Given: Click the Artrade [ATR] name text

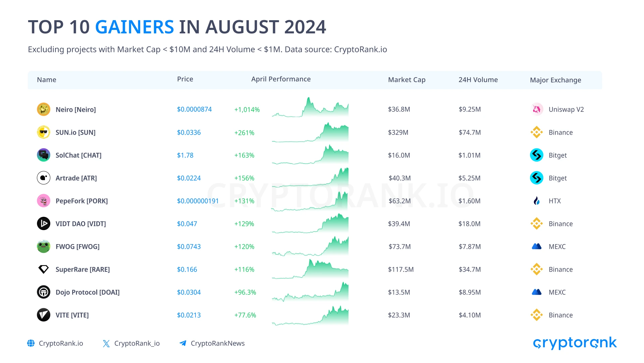Looking at the screenshot, I should click(x=76, y=178).
